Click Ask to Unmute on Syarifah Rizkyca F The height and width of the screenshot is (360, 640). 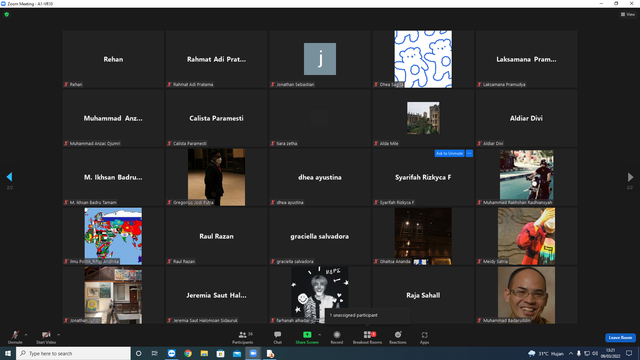449,153
